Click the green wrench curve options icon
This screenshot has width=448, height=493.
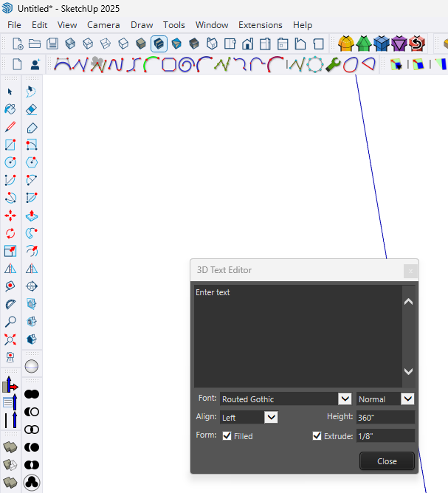334,64
